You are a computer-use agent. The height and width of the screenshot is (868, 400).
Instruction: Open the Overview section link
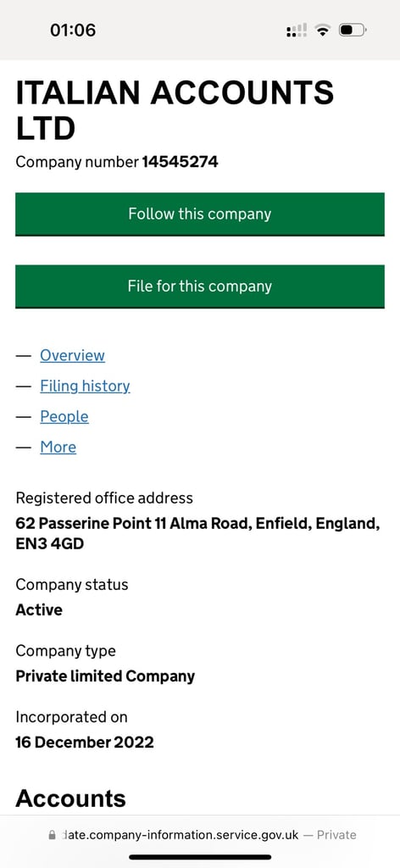click(73, 355)
